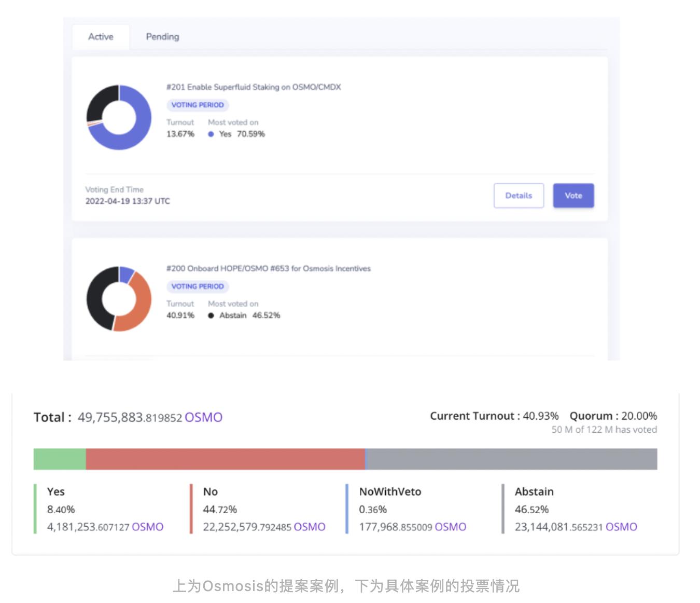Open the Pending proposals tab

click(x=162, y=37)
